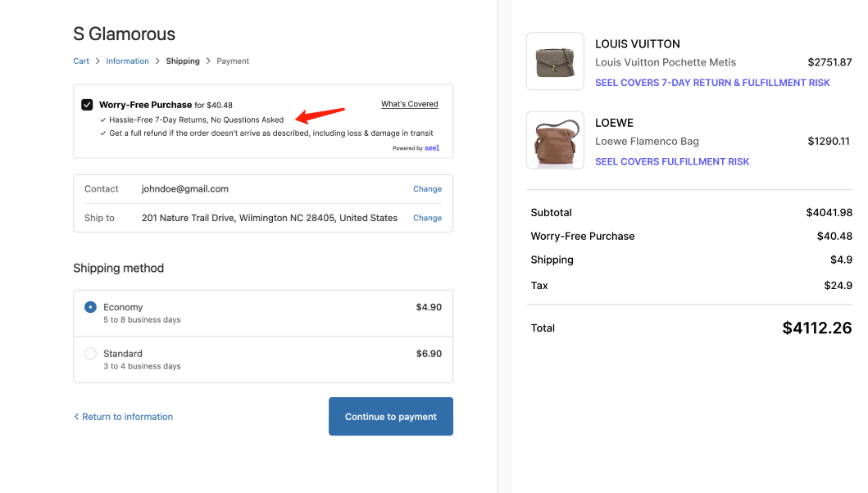Open the What's Covered link
868x493 pixels.
click(409, 104)
